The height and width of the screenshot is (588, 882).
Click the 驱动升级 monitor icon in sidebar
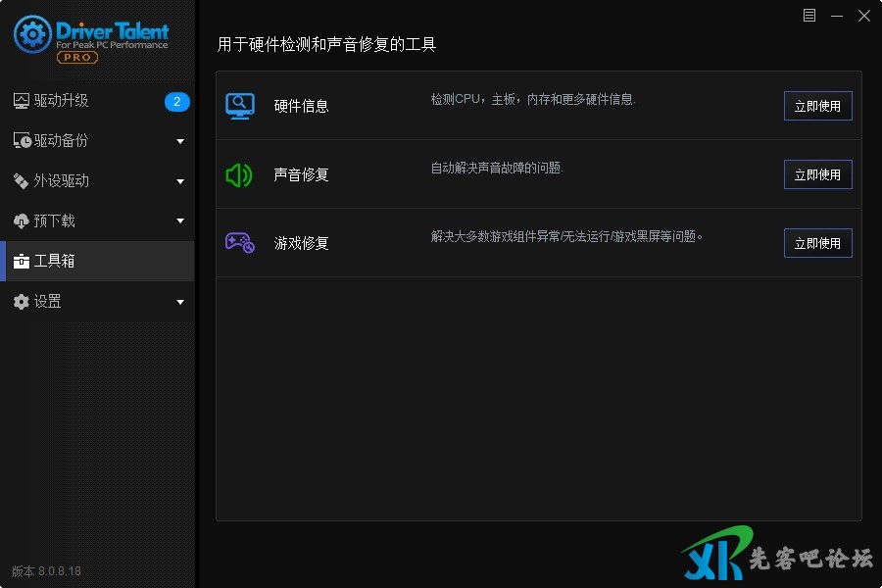[22, 101]
